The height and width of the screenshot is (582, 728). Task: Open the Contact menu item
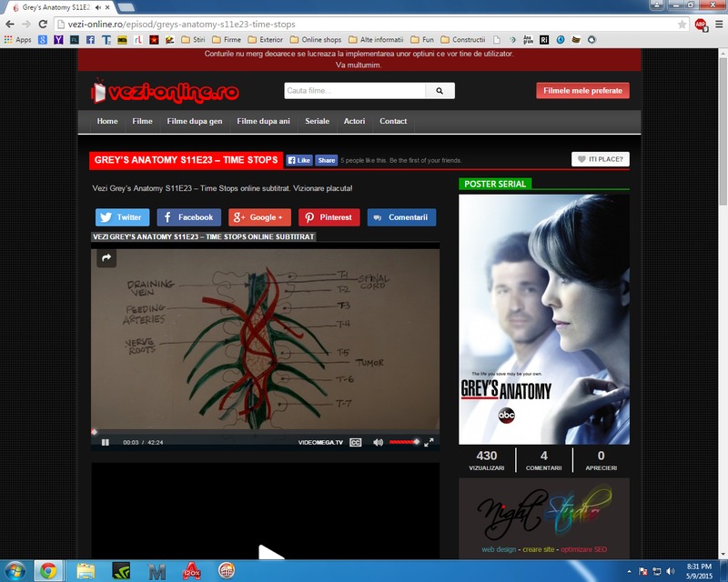coord(393,121)
